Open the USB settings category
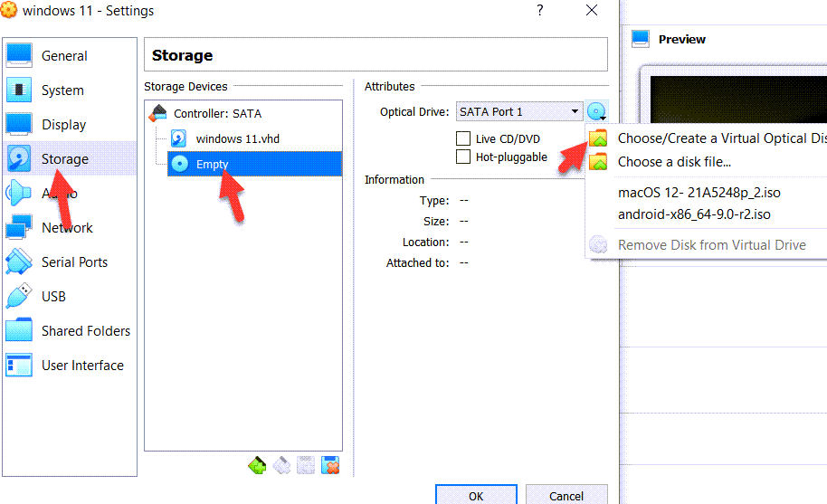This screenshot has width=827, height=504. [70, 296]
